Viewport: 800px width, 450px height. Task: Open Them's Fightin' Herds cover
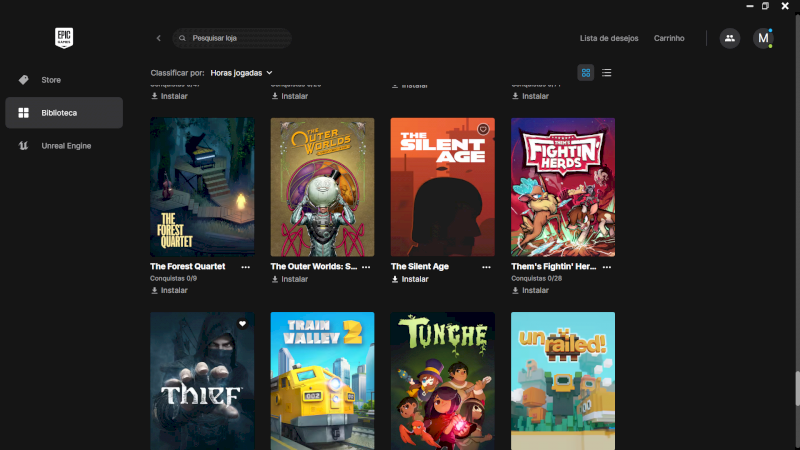point(563,187)
